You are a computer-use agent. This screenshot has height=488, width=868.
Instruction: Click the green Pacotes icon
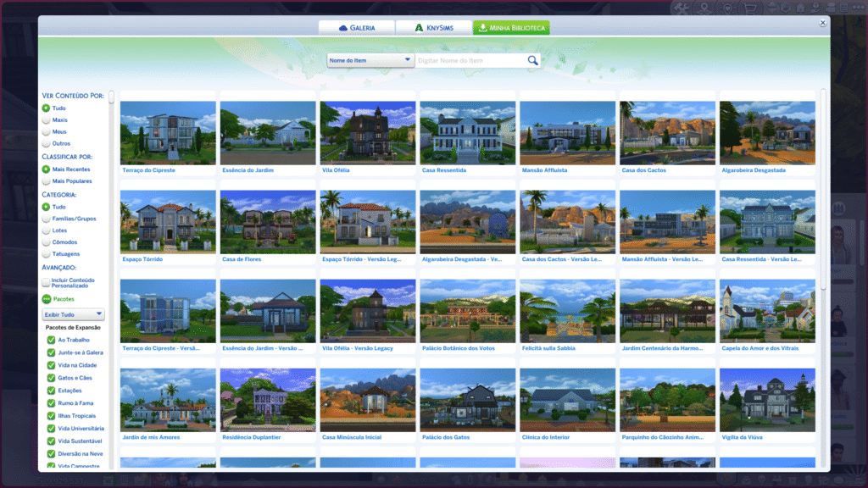[x=47, y=299]
